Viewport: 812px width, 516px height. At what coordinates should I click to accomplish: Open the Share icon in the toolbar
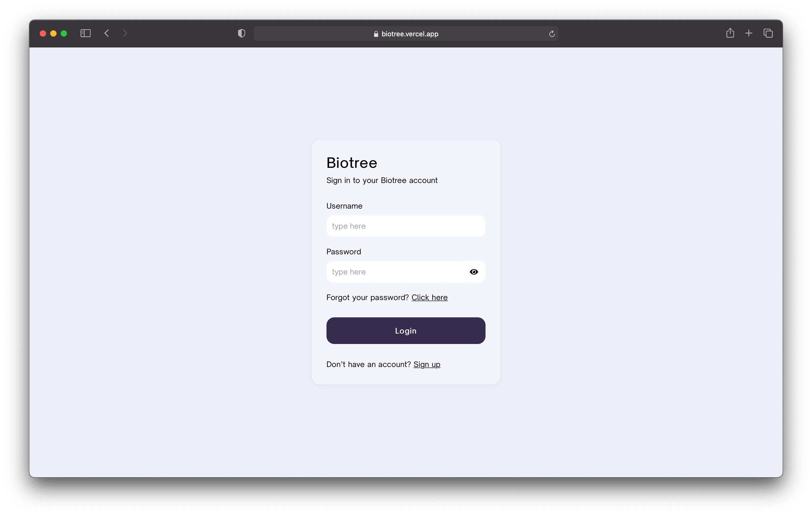730,33
